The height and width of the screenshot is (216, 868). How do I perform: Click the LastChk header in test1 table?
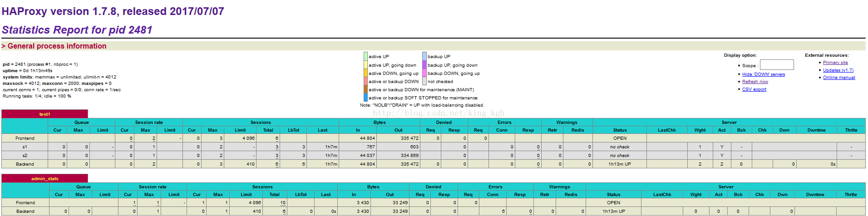click(x=666, y=130)
